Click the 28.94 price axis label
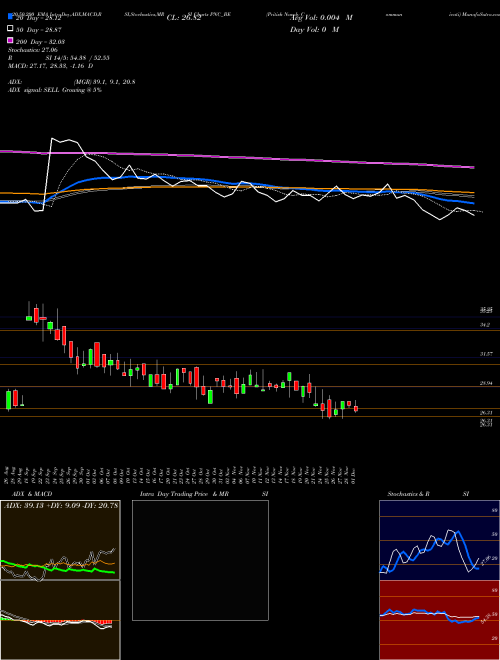The image size is (500, 660). click(487, 383)
